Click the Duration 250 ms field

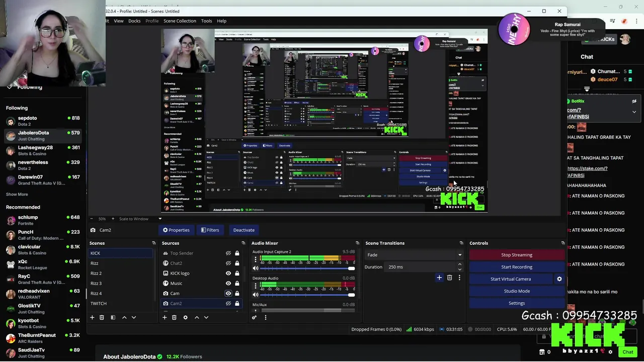[x=420, y=267]
